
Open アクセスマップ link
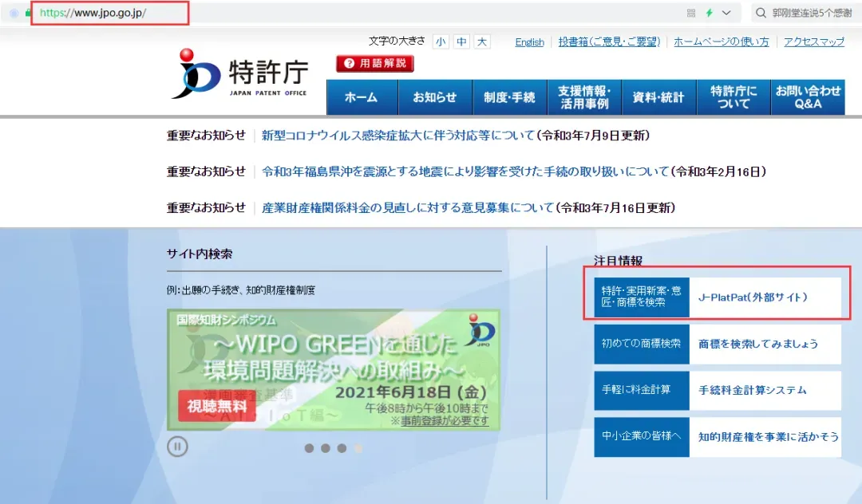pyautogui.click(x=813, y=42)
